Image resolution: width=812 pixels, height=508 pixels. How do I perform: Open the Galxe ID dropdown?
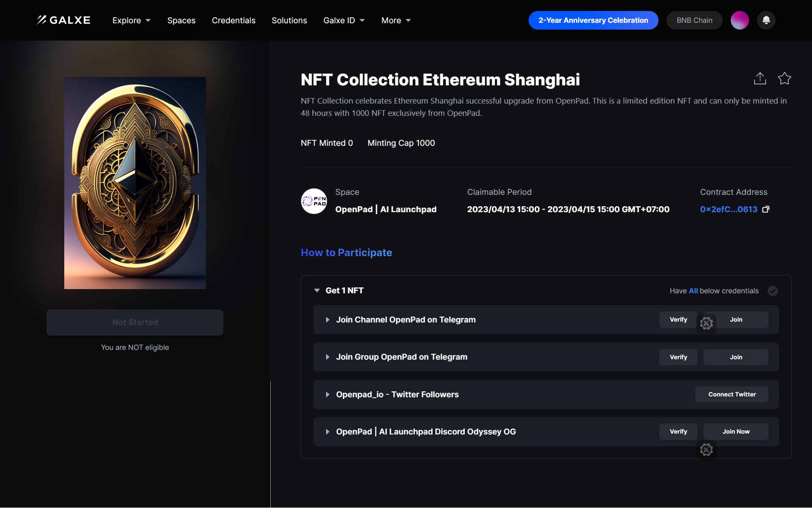[x=344, y=20]
